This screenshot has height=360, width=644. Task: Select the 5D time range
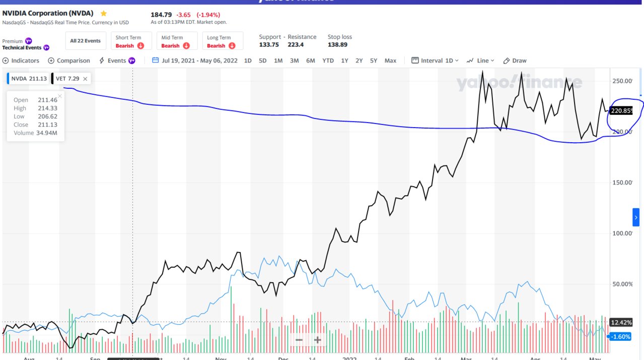click(x=263, y=61)
